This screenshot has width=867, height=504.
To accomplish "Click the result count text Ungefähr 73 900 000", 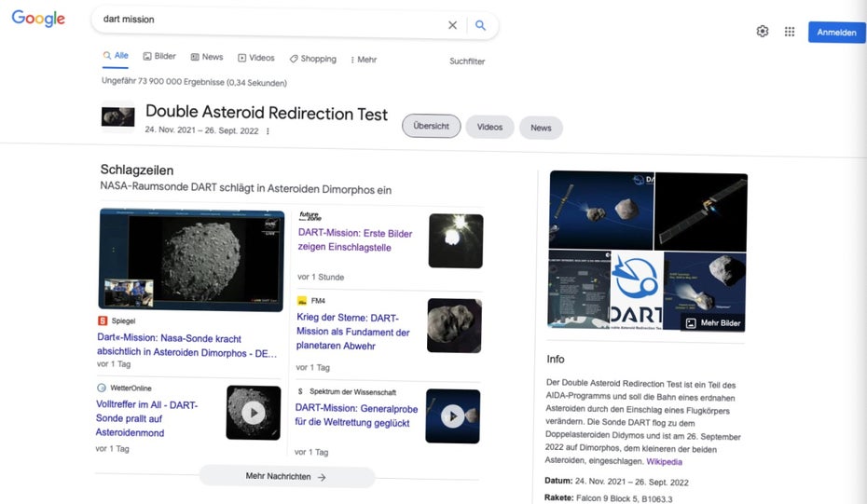I will pos(194,82).
